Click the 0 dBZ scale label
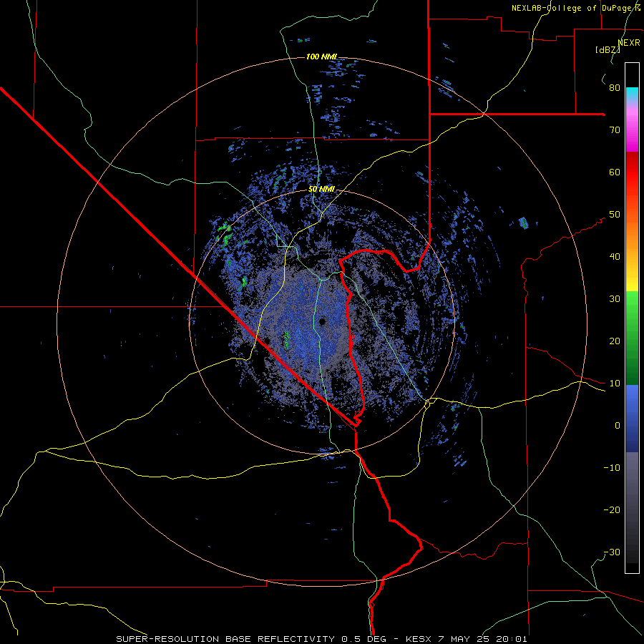 pos(618,426)
